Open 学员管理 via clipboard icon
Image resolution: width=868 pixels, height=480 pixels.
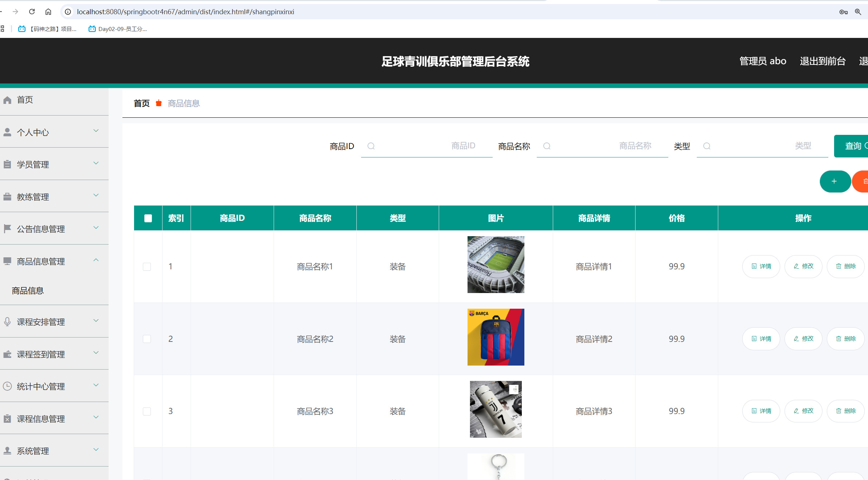7,164
